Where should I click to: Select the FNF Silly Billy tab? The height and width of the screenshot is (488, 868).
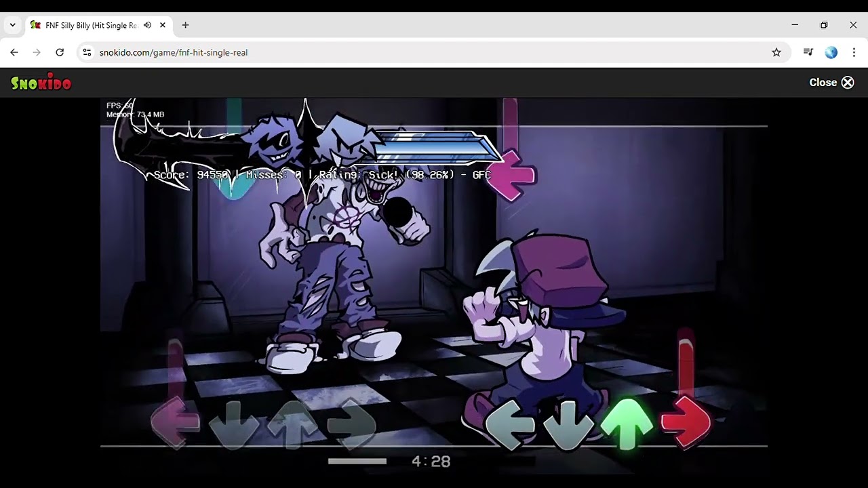(98, 25)
